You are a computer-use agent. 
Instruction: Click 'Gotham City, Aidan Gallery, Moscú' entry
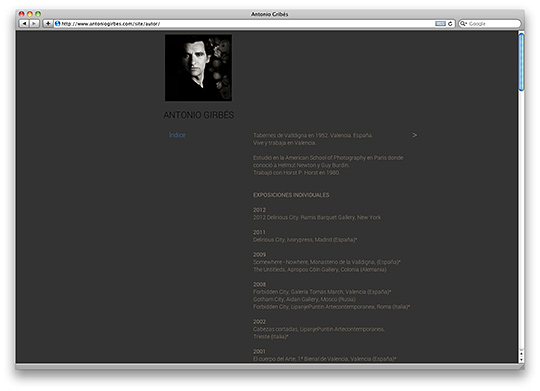(x=304, y=299)
